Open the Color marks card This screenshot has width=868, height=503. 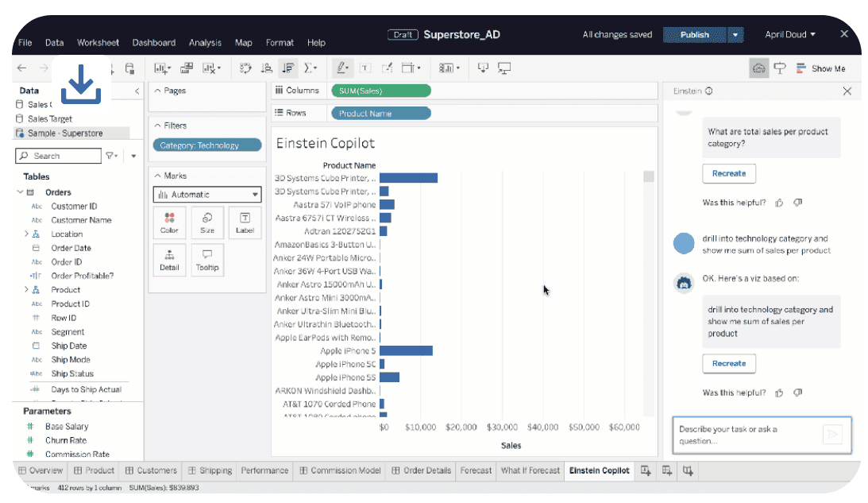169,222
